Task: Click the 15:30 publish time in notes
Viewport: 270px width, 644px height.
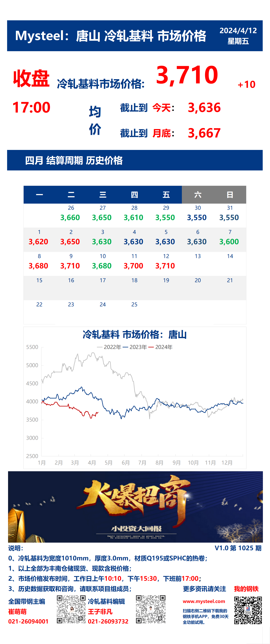Action: tap(148, 578)
